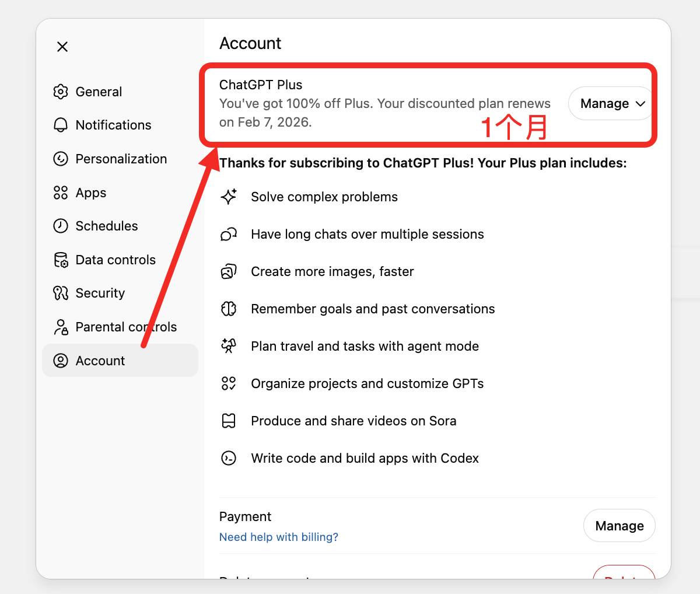
Task: Go to the Security settings section
Action: [100, 293]
